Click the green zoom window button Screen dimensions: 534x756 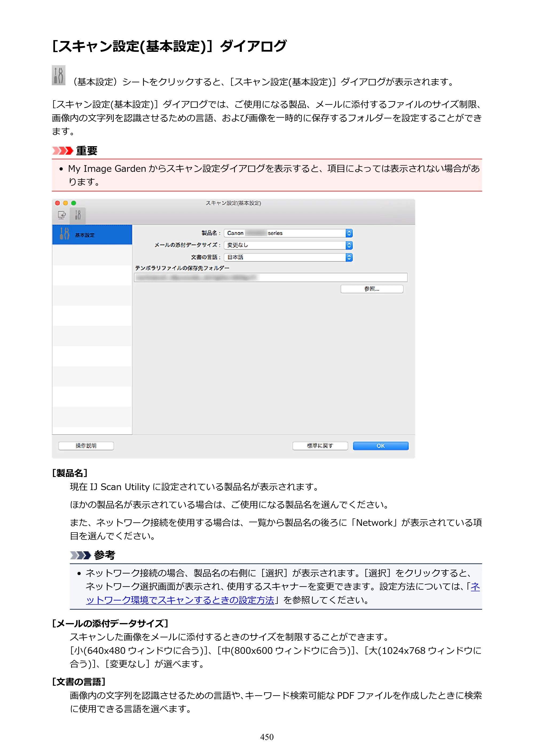(x=74, y=203)
